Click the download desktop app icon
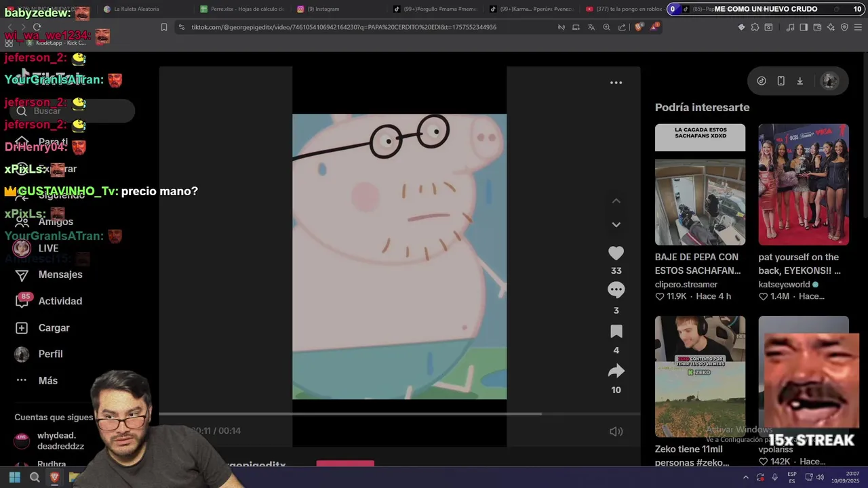 click(x=800, y=81)
